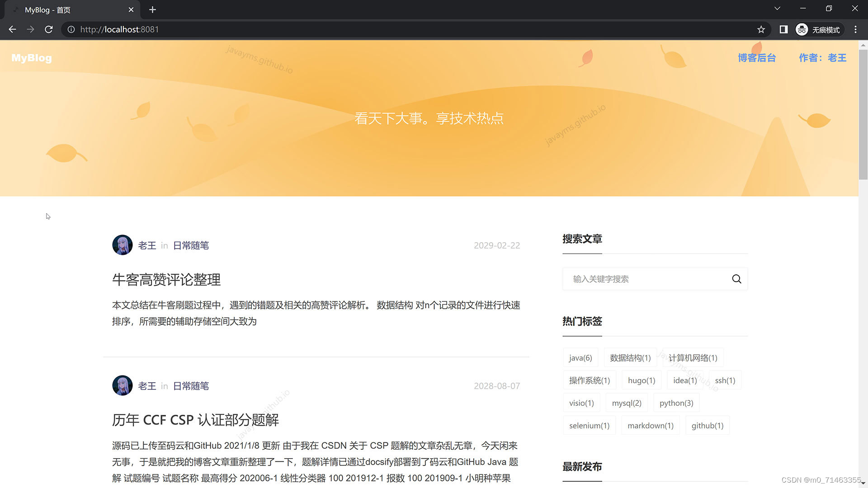Bookmark this page with the star icon
868x488 pixels.
761,29
